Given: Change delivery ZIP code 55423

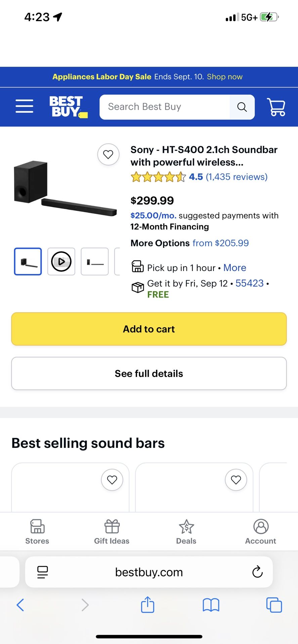Looking at the screenshot, I should 249,283.
